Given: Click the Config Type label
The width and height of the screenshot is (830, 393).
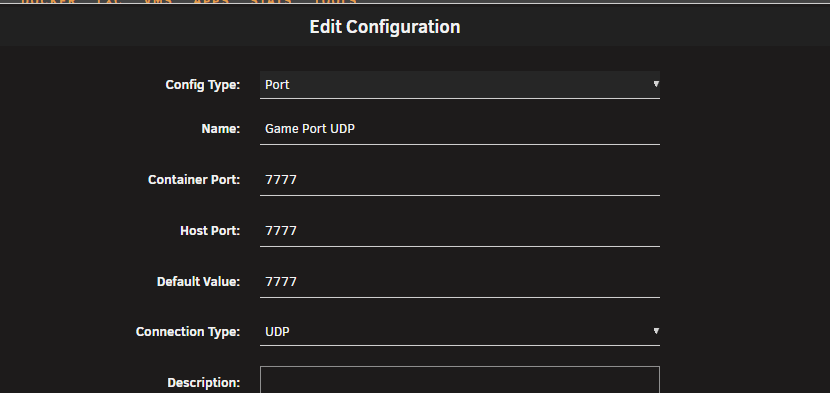Looking at the screenshot, I should pos(203,85).
